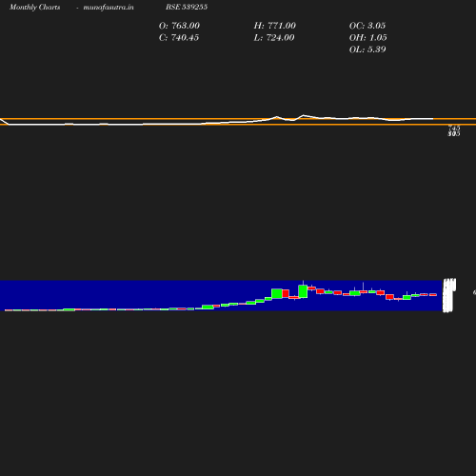Screen dimensions: 476x476
Task: Click the red candle beside the widest green candle
Action: pyautogui.click(x=286, y=293)
